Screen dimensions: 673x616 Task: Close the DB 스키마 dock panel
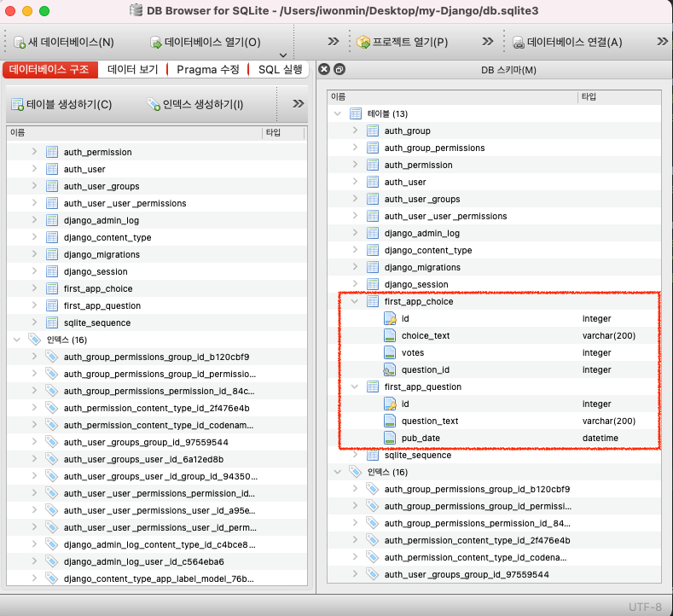pyautogui.click(x=324, y=69)
